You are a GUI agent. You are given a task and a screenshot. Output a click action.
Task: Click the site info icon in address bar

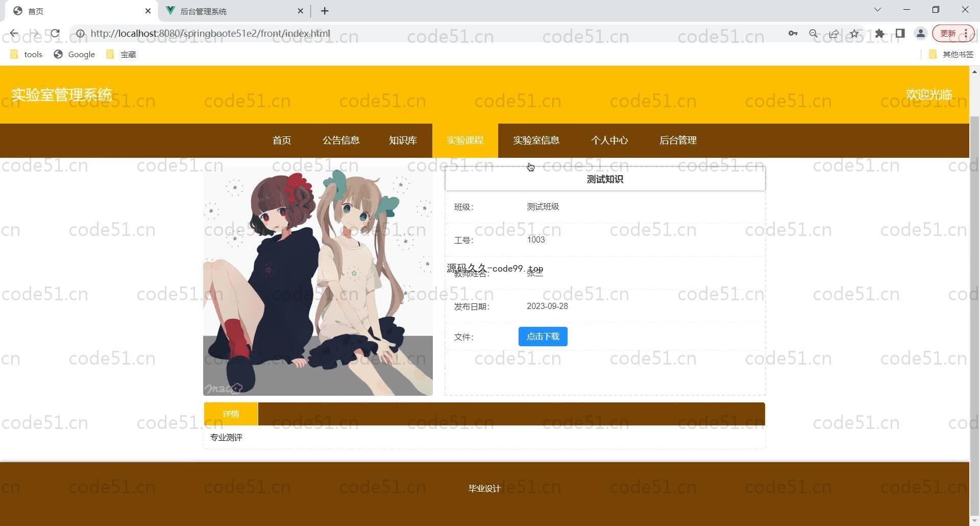click(x=80, y=34)
